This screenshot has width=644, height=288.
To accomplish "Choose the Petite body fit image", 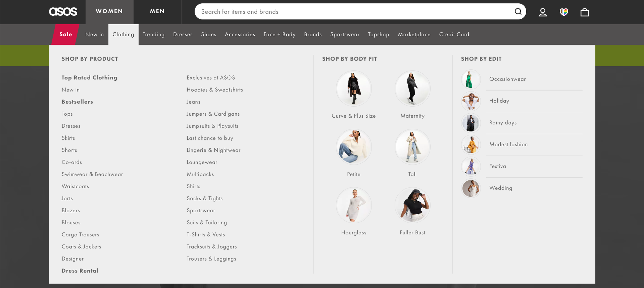I will [x=354, y=147].
